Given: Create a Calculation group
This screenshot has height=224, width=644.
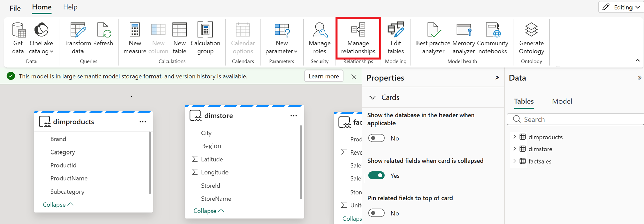Looking at the screenshot, I should pos(206,38).
